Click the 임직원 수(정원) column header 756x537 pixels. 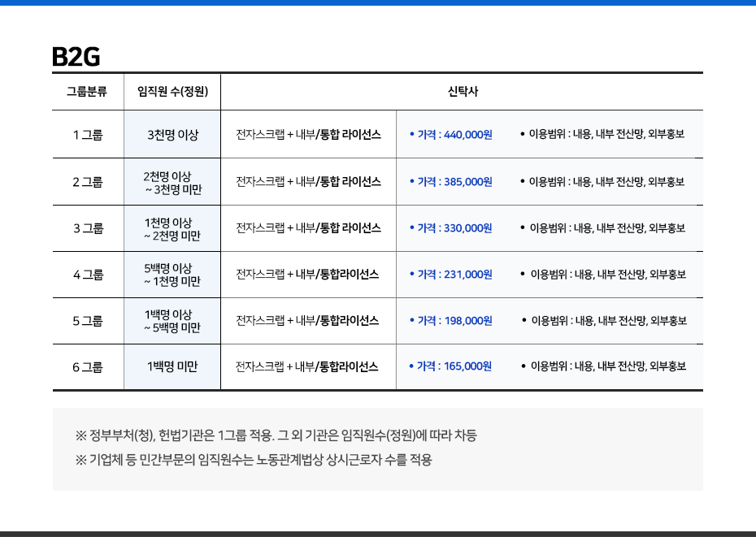pyautogui.click(x=172, y=92)
